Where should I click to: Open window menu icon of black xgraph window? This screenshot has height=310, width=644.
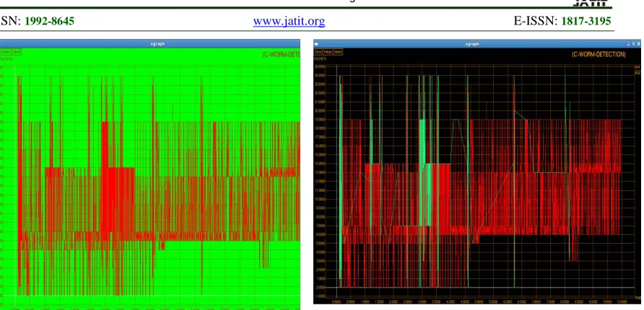pos(316,44)
